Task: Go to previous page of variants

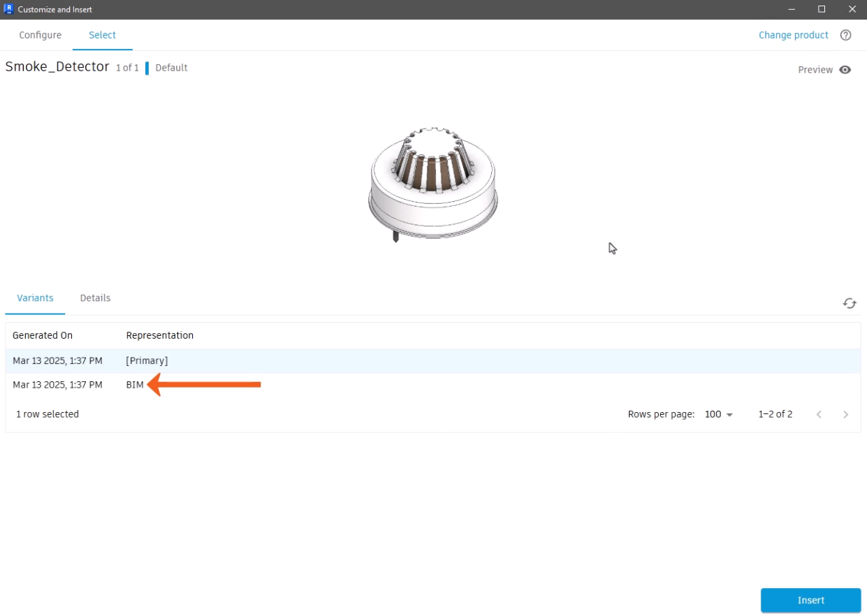Action: click(819, 414)
